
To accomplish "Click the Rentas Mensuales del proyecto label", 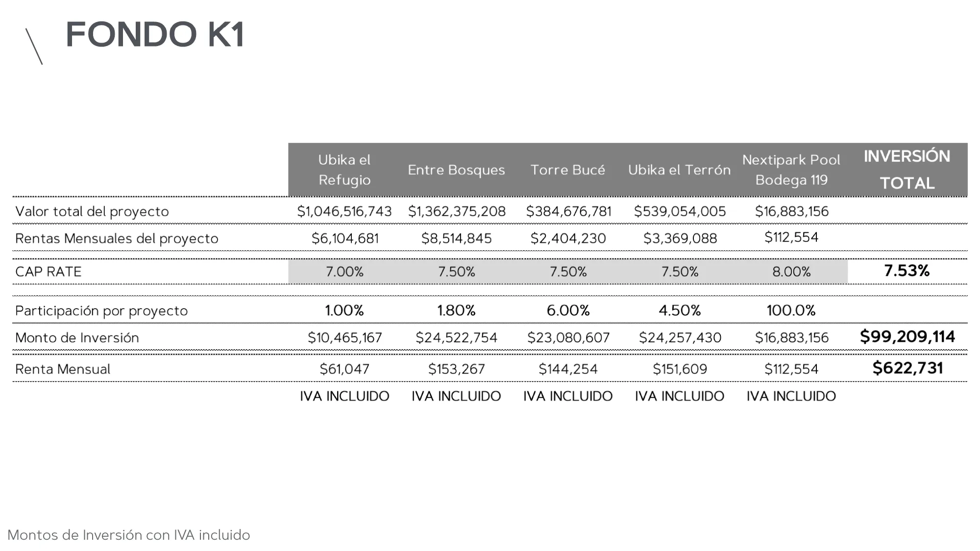I will 117,239.
